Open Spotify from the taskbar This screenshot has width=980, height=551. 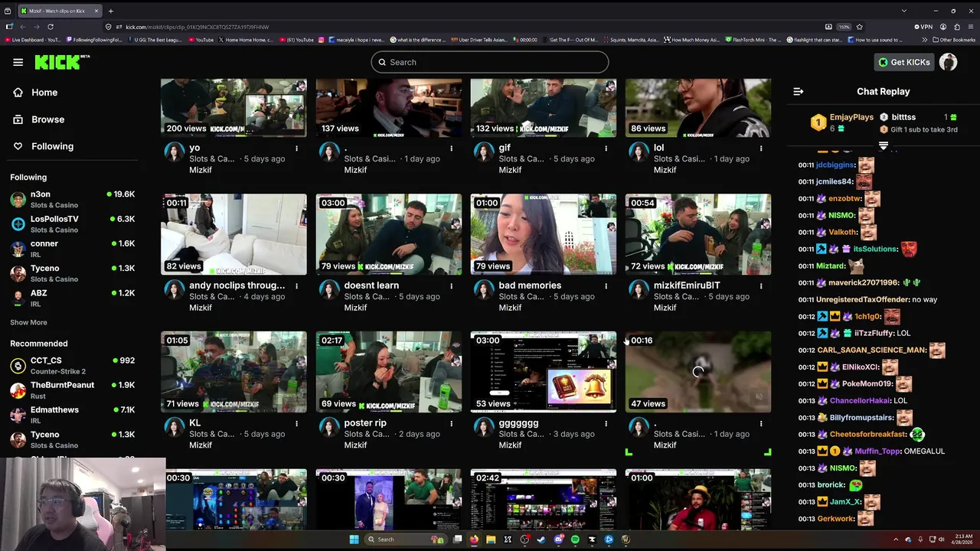click(x=575, y=540)
